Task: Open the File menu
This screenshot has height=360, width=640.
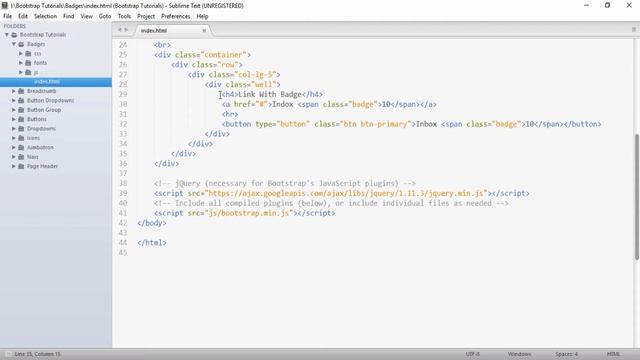Action: click(7, 16)
